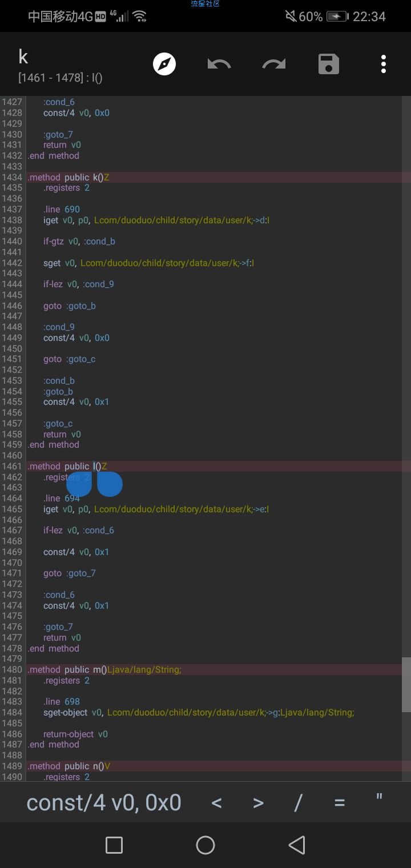Viewport: 411px width, 868px height.
Task: Tap 'if-lez v0, :cond_9' line
Action: 79,284
